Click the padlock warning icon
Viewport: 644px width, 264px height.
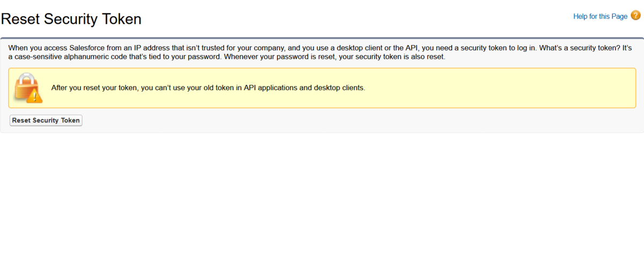28,88
